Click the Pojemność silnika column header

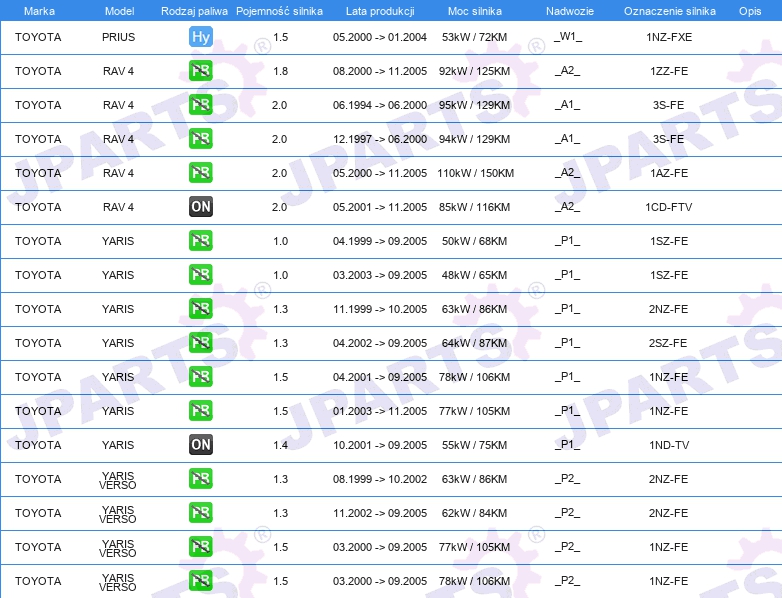click(x=279, y=11)
